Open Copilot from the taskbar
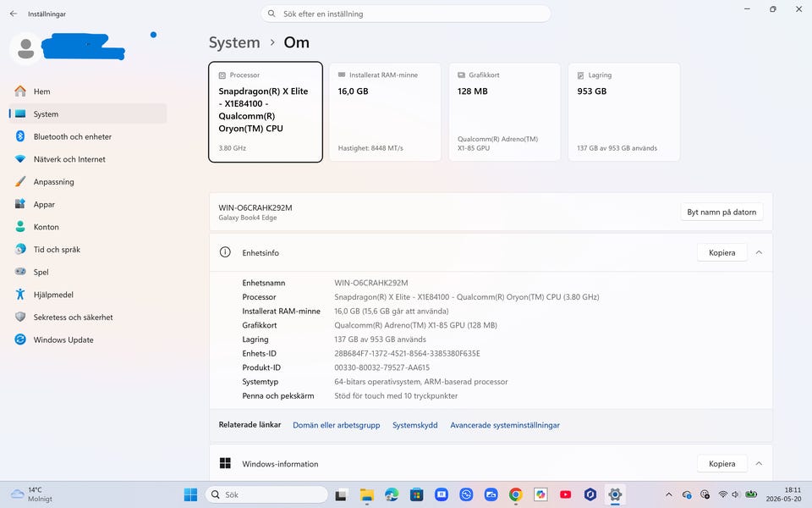Screen dimensions: 812x508 click(x=540, y=494)
